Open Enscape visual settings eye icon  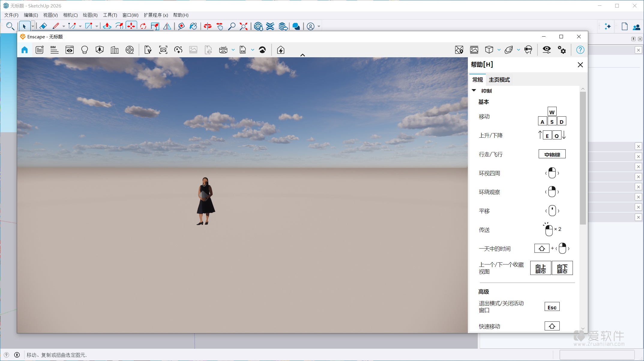tap(547, 50)
